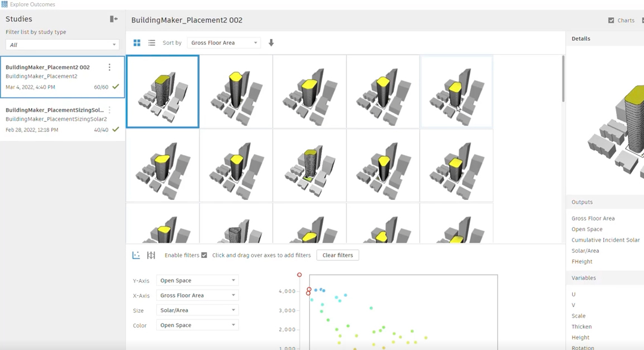The image size is (644, 350).
Task: Click the Explore Outcomes app icon
Action: click(4, 4)
